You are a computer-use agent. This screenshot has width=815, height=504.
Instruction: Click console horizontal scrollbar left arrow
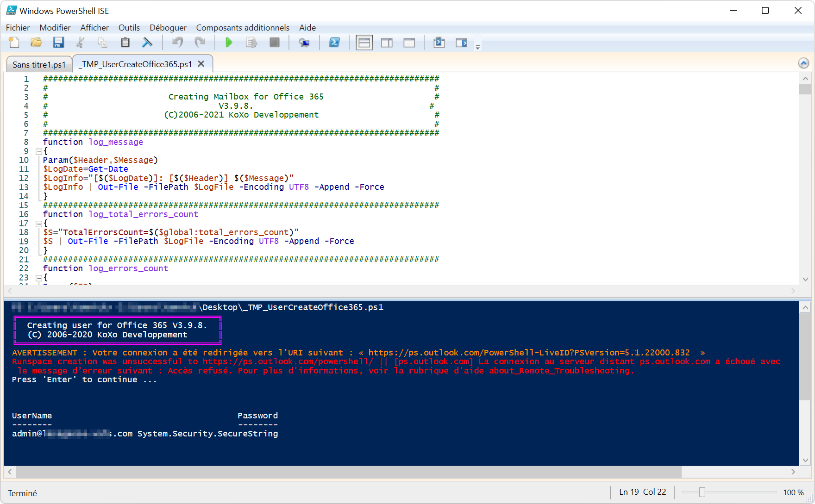pos(10,472)
